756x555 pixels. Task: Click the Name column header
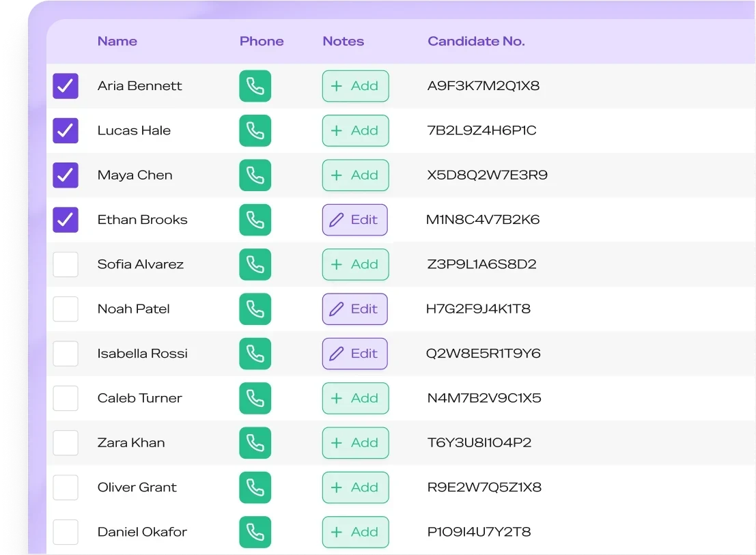point(117,42)
